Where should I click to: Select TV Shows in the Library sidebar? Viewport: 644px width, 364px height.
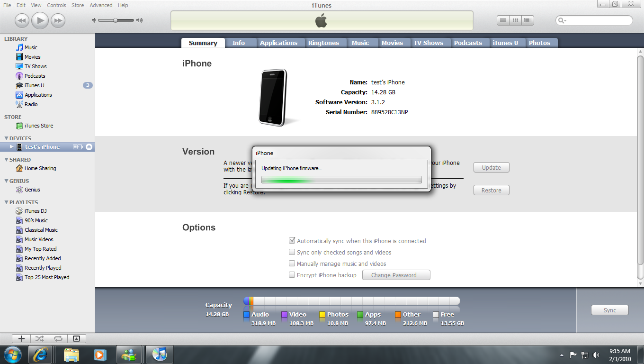pos(31,66)
